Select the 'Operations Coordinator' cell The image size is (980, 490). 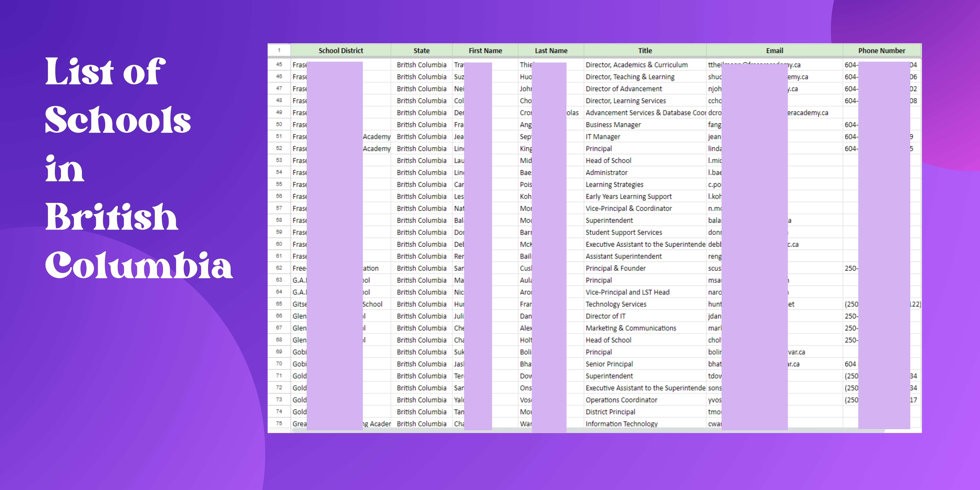621,400
